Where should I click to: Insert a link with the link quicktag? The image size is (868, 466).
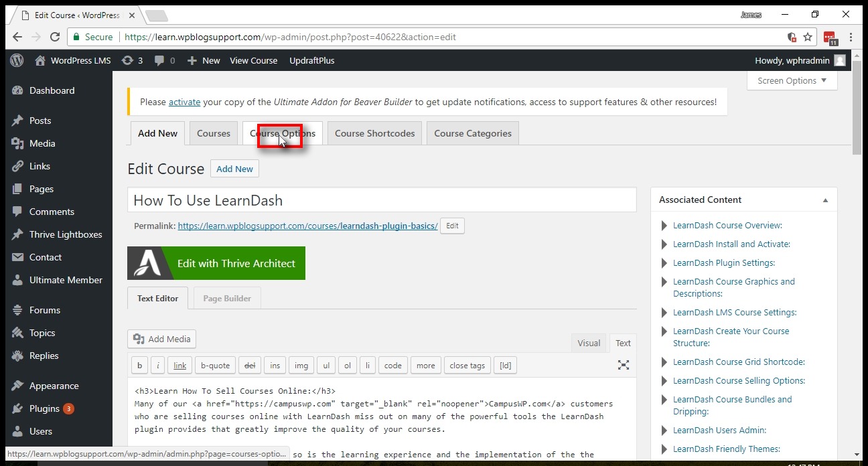coord(180,365)
